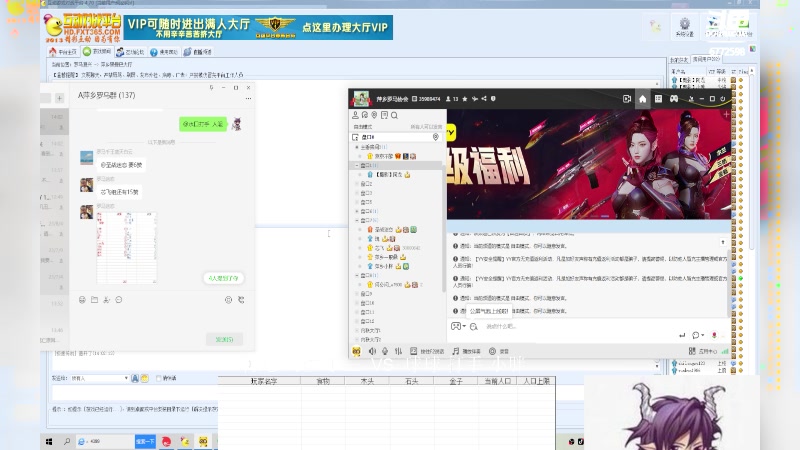The height and width of the screenshot is (450, 800).
Task: Open the more options dots in WeChat group
Action: pos(248,98)
